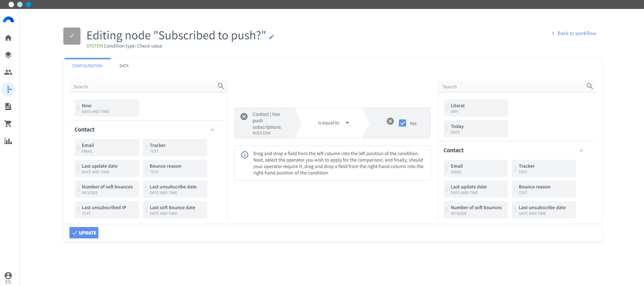644x286 pixels.
Task: Select the Last soft bounce date field
Action: [x=175, y=210]
